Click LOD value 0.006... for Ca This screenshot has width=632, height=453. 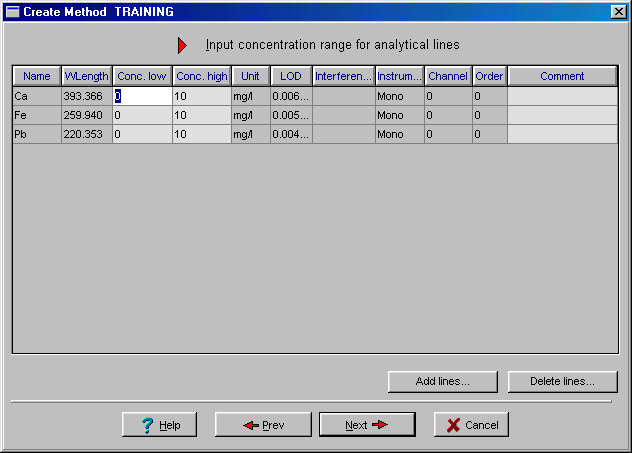pyautogui.click(x=291, y=96)
